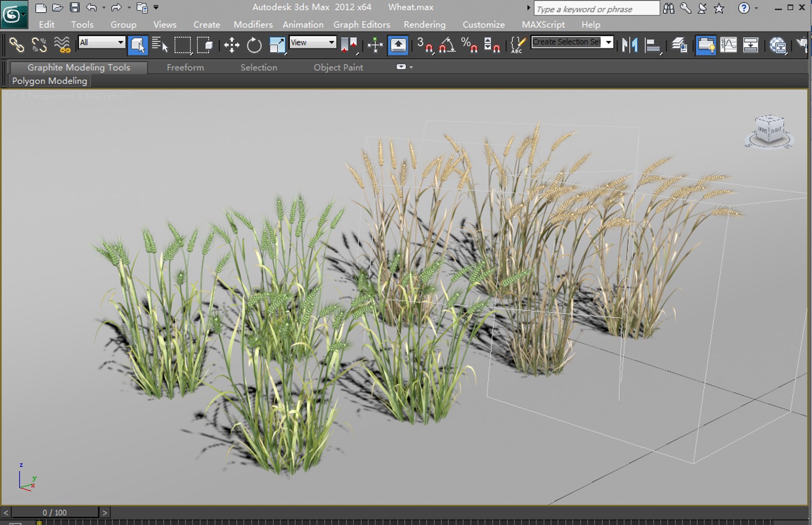This screenshot has height=525, width=812.
Task: Activate Select and Link tool
Action: click(17, 45)
